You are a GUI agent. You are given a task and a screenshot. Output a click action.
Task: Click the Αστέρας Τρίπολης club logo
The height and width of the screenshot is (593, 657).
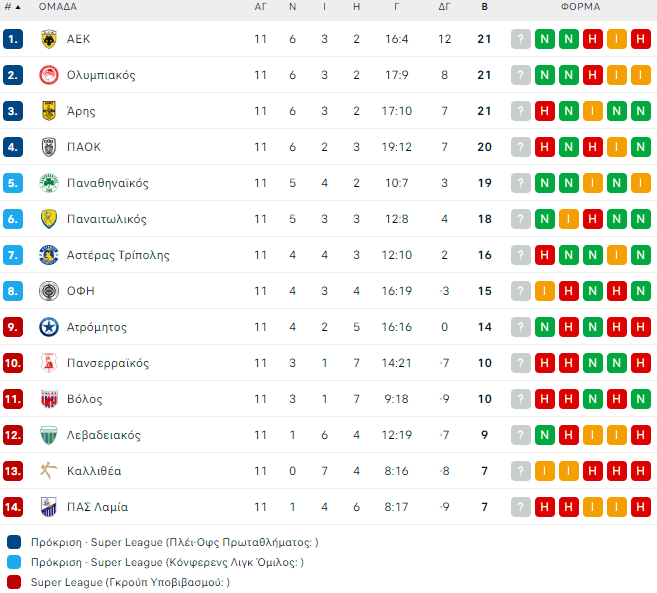48,255
